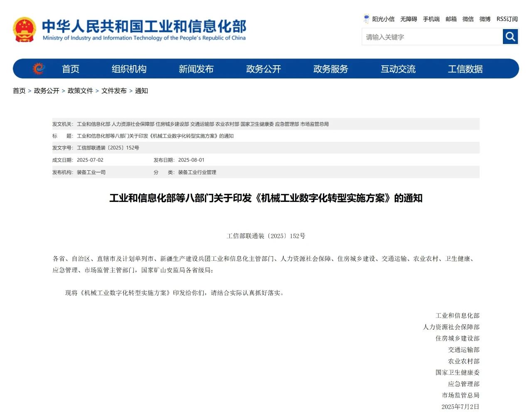The height and width of the screenshot is (417, 532).
Task: Click the signature line 国家卫生健康委
Action: (x=458, y=373)
